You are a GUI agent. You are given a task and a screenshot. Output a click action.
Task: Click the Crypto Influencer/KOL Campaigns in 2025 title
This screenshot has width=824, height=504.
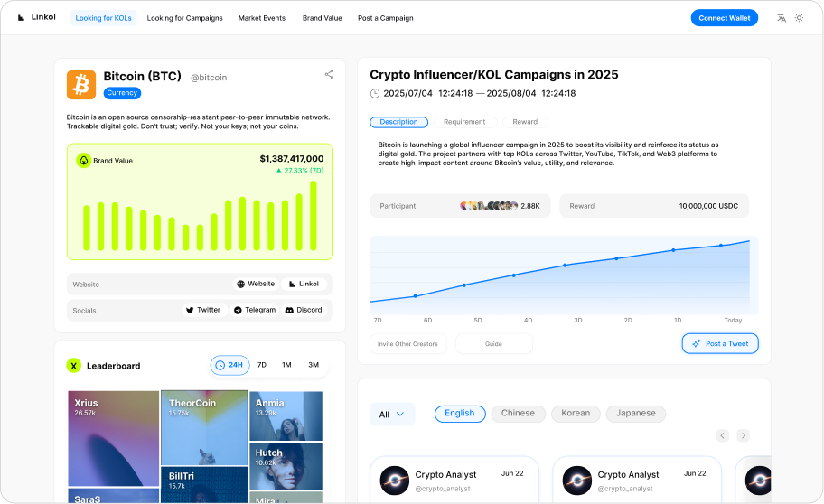click(x=494, y=75)
